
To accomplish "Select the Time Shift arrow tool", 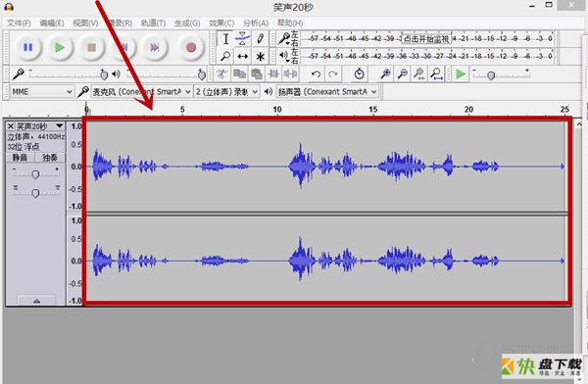I will pyautogui.click(x=243, y=56).
